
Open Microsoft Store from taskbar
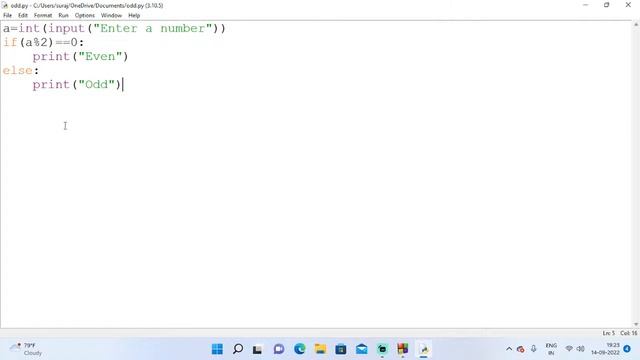tap(341, 349)
